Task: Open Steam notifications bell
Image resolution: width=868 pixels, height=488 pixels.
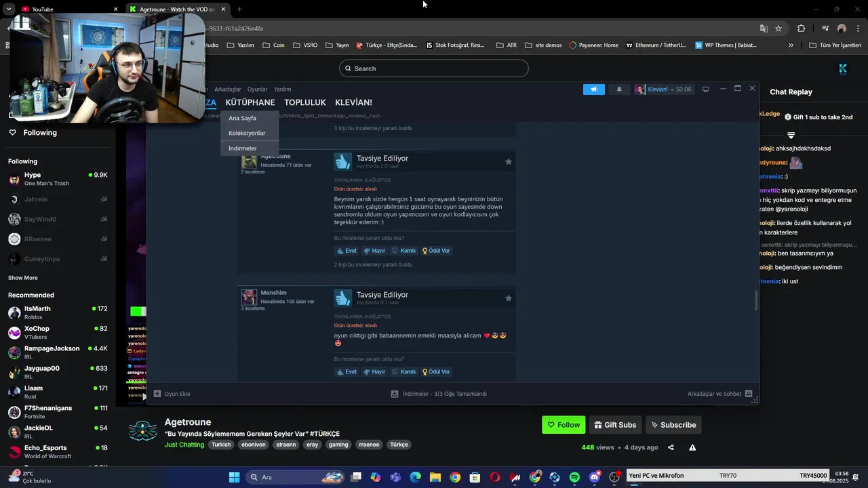Action: tap(619, 89)
